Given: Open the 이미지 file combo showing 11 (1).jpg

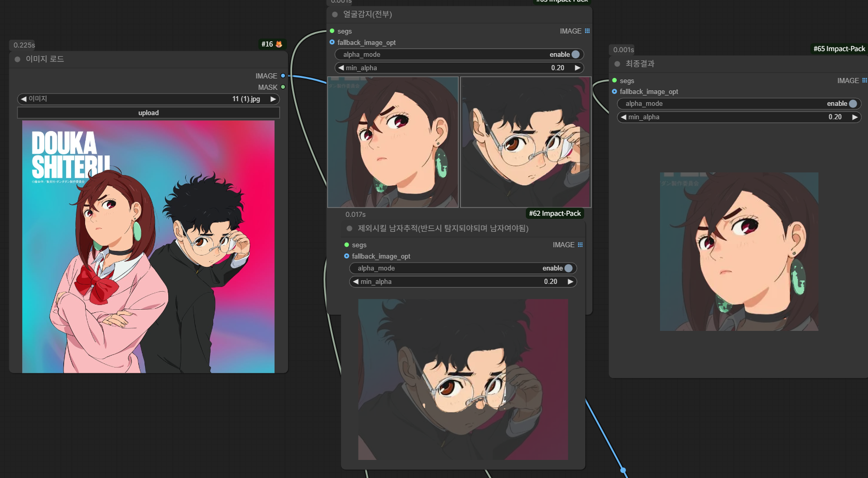Looking at the screenshot, I should 149,99.
